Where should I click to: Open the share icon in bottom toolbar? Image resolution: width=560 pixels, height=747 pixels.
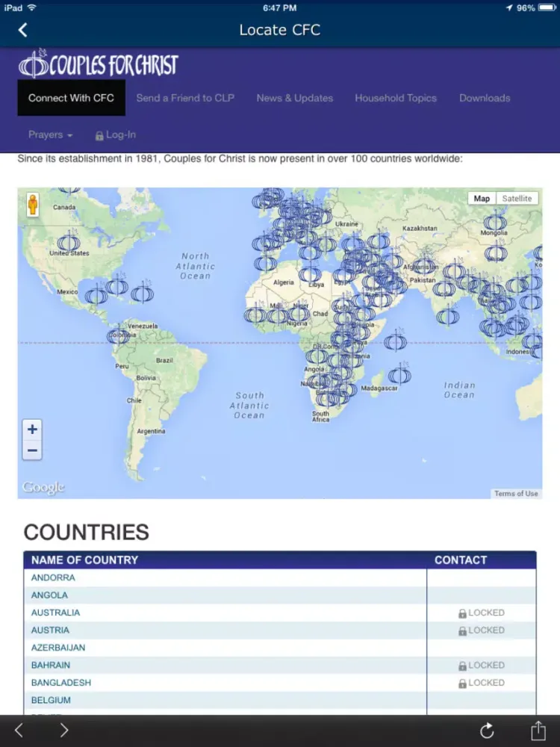[538, 730]
